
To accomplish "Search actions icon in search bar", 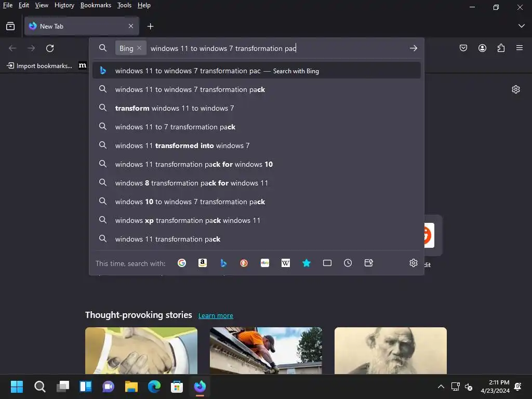I will coord(369,263).
